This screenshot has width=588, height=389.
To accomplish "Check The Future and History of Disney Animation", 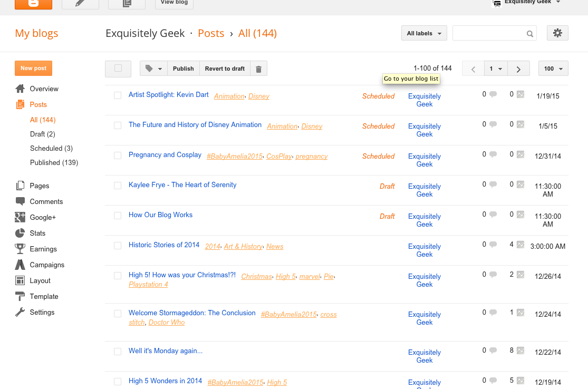I will click(x=118, y=125).
